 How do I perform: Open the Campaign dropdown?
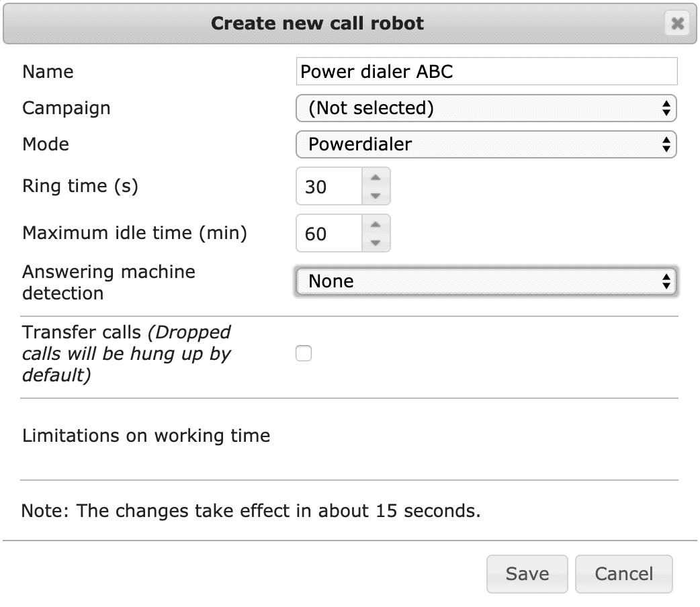(x=486, y=108)
